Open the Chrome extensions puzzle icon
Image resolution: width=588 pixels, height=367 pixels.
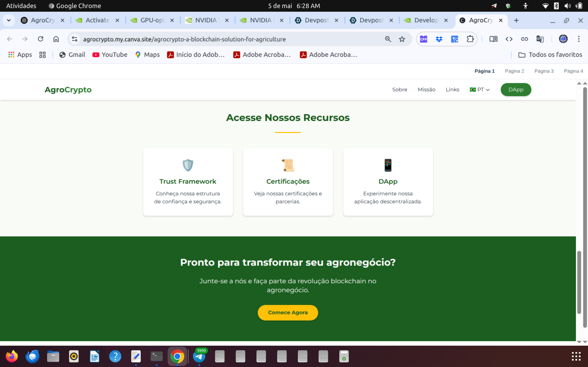[x=470, y=39]
